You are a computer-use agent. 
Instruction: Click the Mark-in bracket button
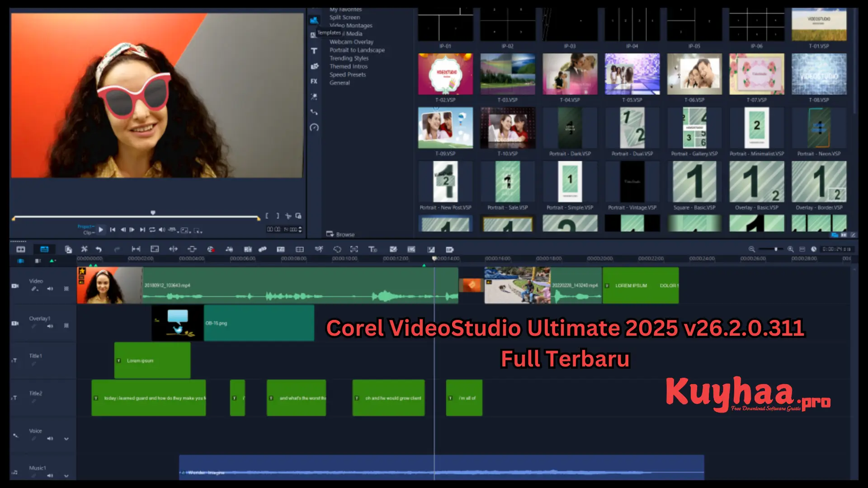click(267, 216)
